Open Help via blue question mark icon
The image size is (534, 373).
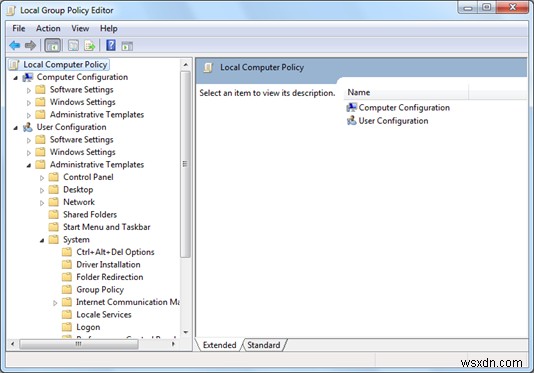[x=111, y=45]
